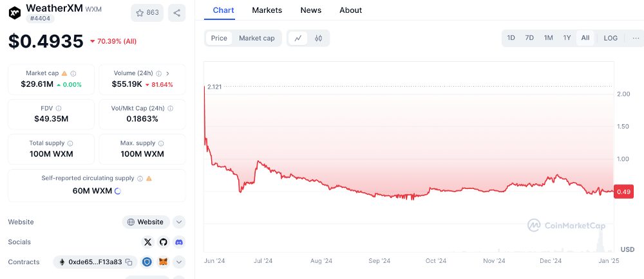This screenshot has width=644, height=279.
Task: Add WeatherXM to watchlist with star
Action: pyautogui.click(x=147, y=13)
